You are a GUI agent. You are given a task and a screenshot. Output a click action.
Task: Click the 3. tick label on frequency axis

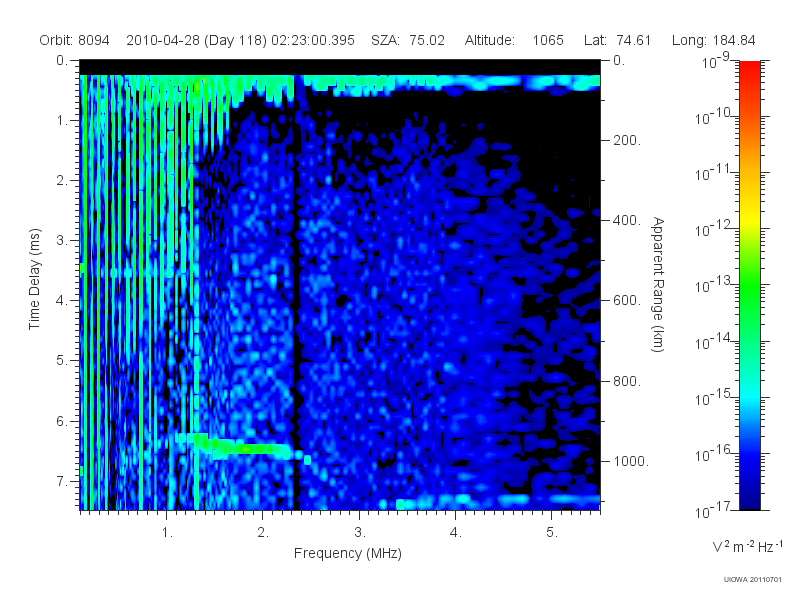[x=360, y=533]
